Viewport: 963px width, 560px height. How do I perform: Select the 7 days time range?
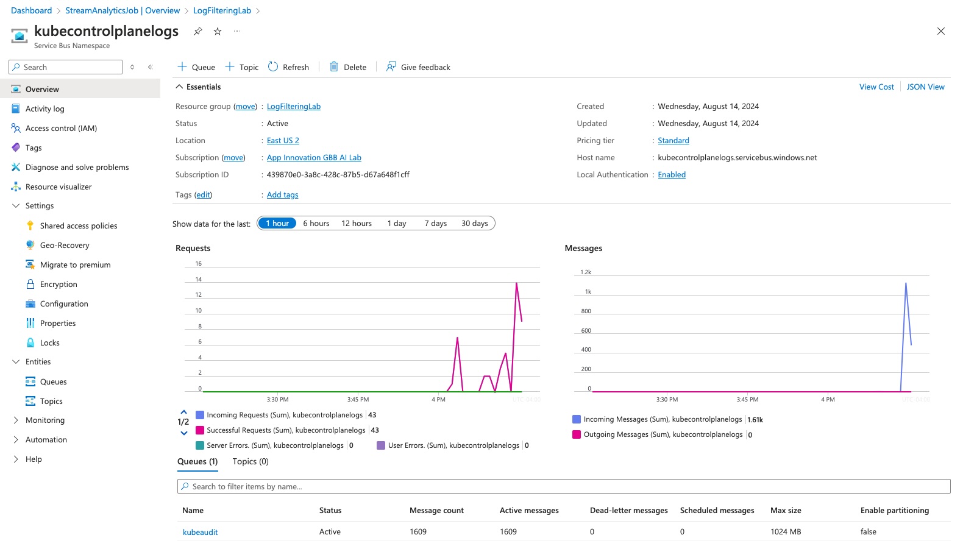pyautogui.click(x=436, y=224)
